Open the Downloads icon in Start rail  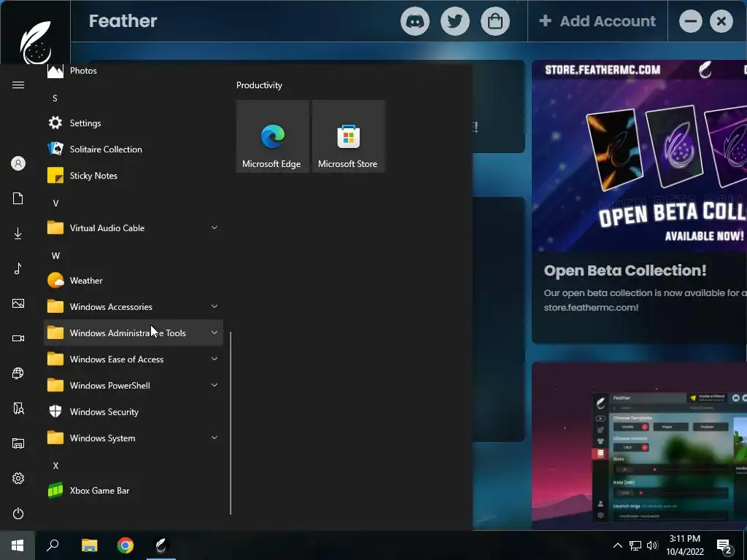(18, 233)
